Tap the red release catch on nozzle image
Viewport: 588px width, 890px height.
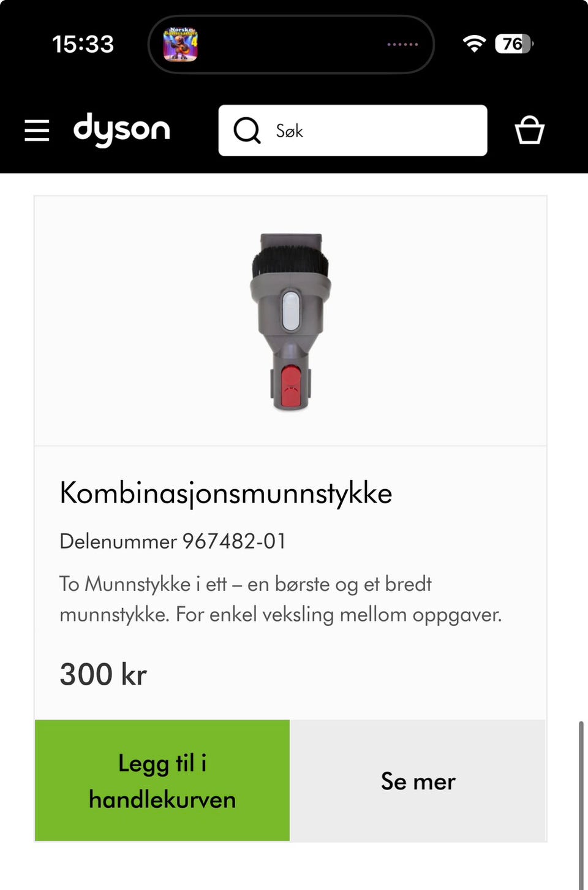[x=291, y=387]
